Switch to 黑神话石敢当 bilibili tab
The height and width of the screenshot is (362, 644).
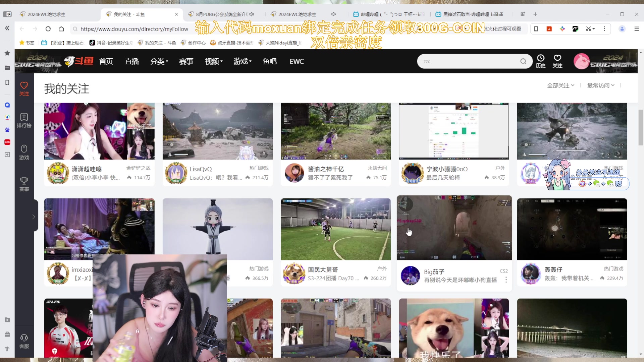click(470, 14)
